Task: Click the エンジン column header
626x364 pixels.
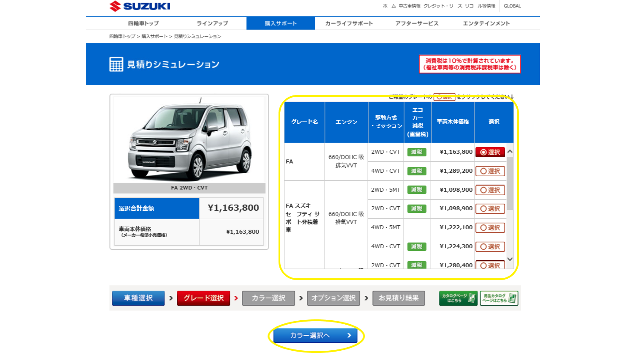Action: pos(347,122)
